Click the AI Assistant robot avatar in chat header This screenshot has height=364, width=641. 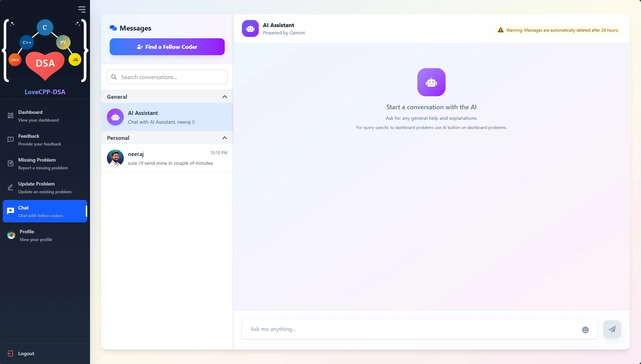coord(250,28)
